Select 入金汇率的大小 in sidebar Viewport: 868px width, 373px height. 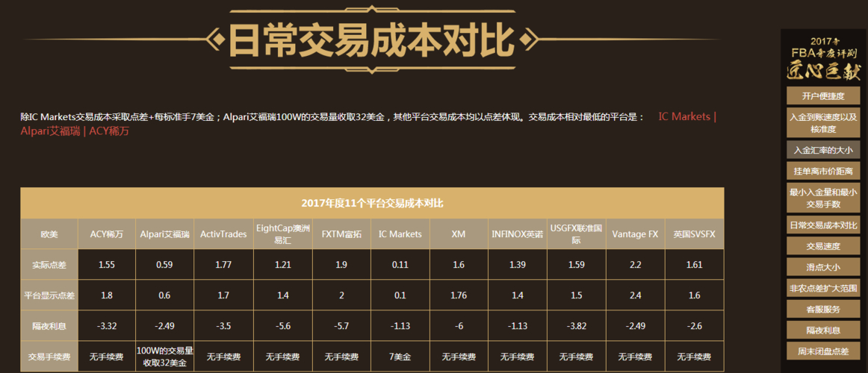click(822, 150)
